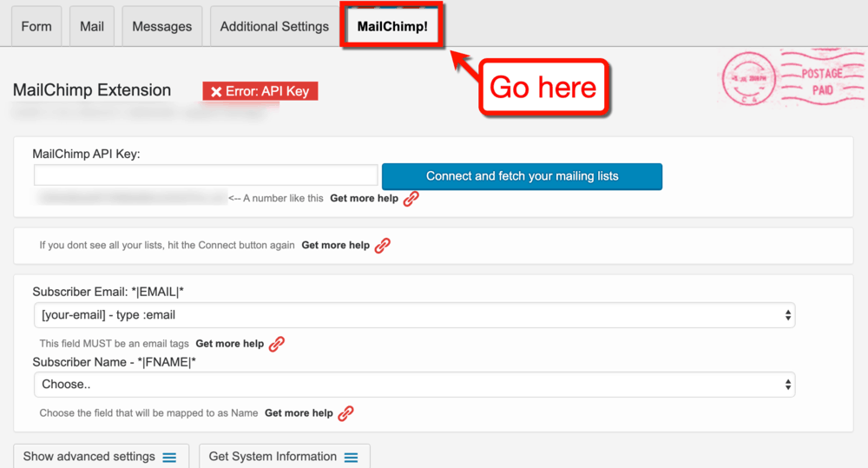Click the 'Subscriber Email: *|EMAIL|*' label
This screenshot has height=468, width=868.
(x=108, y=292)
